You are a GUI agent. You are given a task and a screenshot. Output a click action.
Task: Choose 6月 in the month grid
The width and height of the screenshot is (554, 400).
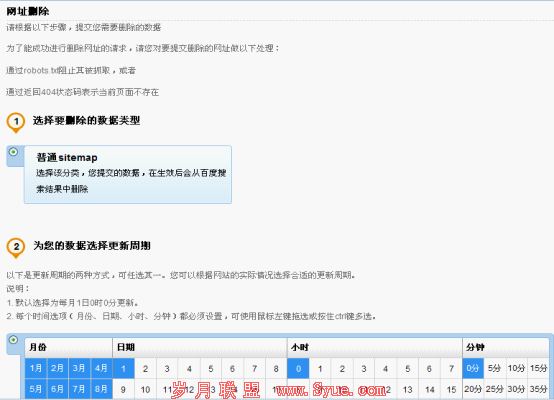tap(58, 389)
